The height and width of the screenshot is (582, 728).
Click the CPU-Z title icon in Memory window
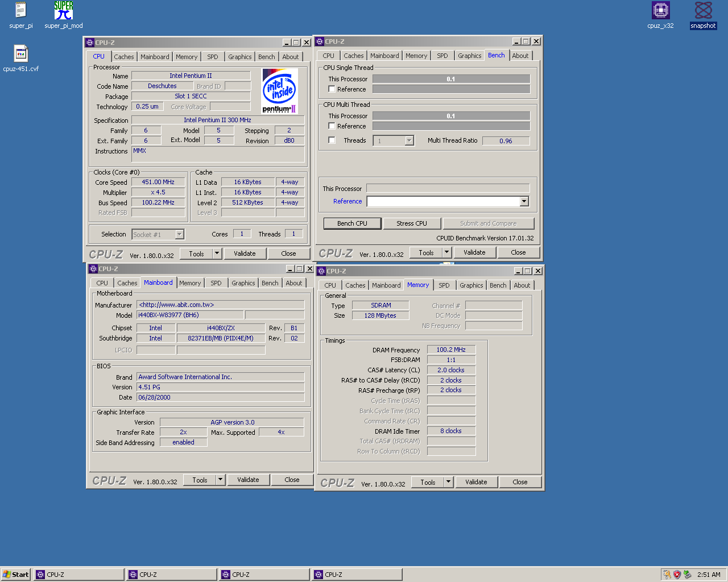coord(321,271)
